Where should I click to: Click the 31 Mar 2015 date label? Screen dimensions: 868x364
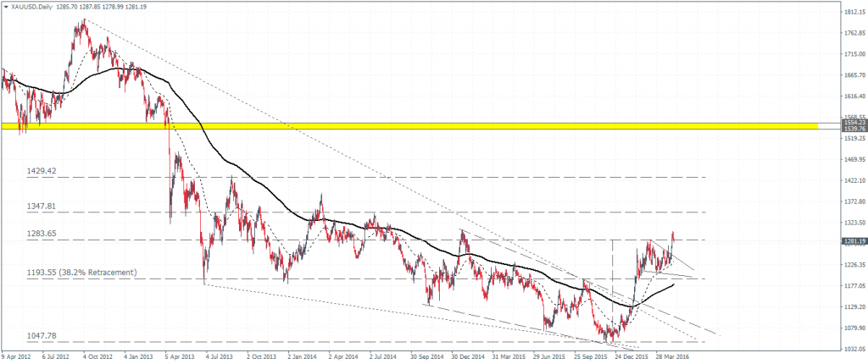507,358
